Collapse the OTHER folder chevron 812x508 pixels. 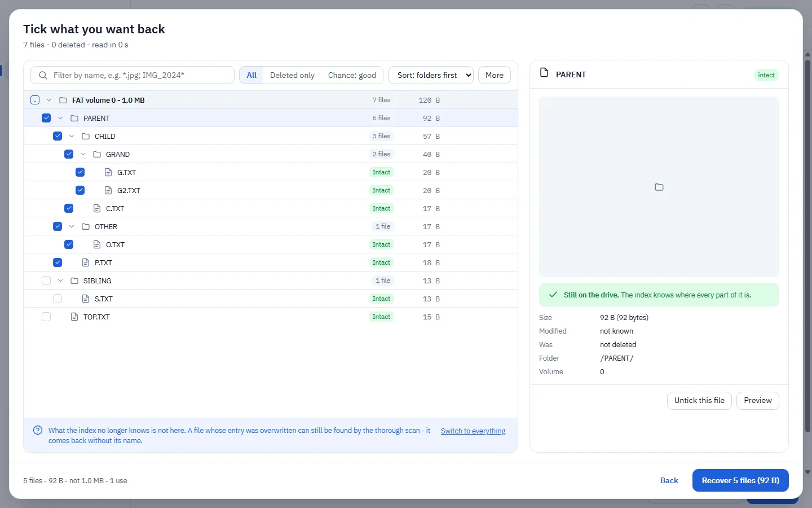[x=72, y=226]
